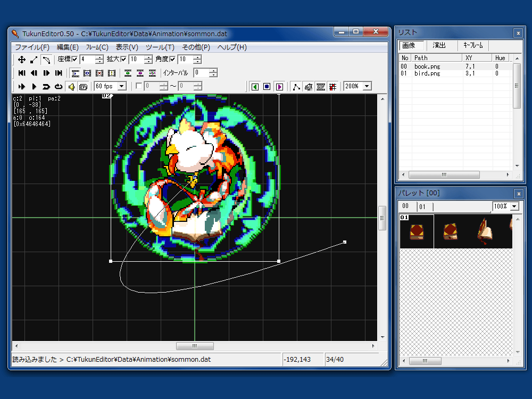Jump to the last frame
The height and width of the screenshot is (399, 532).
59,73
